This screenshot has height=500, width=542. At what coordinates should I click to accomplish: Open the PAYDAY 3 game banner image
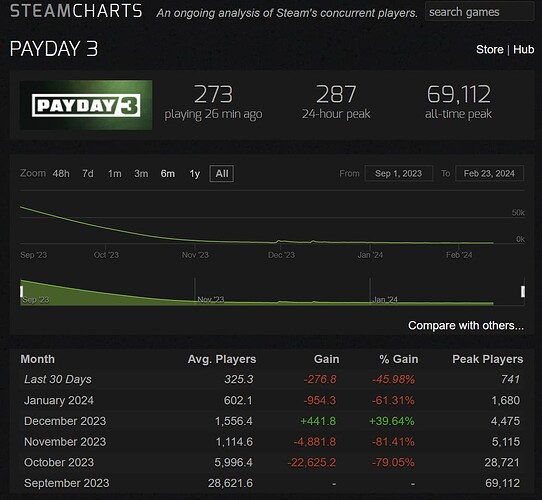(x=86, y=105)
